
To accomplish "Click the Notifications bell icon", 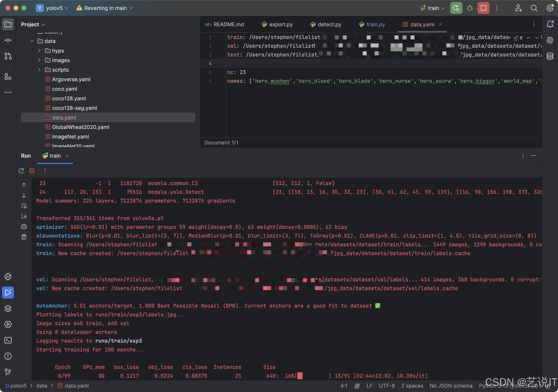I will [550, 24].
